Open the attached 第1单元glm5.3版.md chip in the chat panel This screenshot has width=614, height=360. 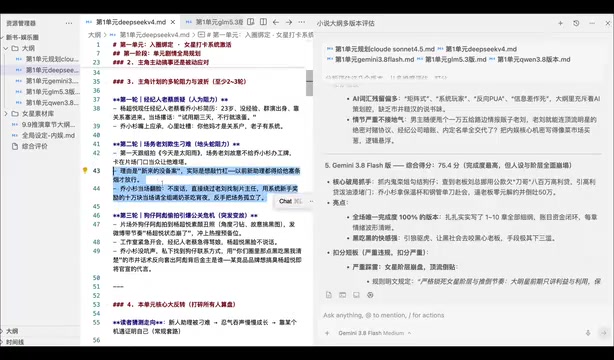click(451, 60)
